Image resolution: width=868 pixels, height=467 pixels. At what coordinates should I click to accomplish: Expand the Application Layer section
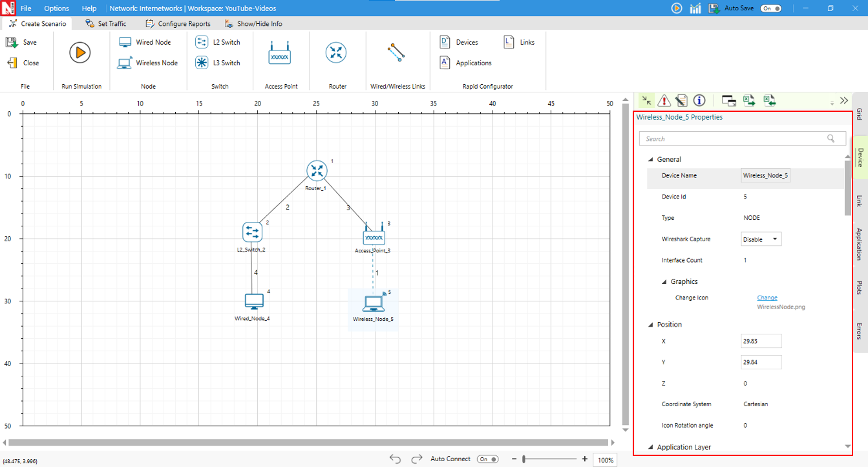click(x=650, y=447)
